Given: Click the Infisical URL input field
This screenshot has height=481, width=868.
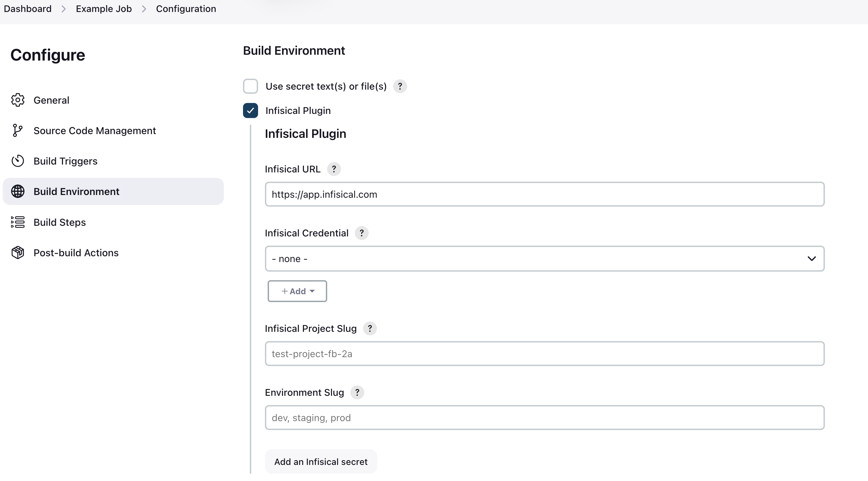Looking at the screenshot, I should 544,194.
